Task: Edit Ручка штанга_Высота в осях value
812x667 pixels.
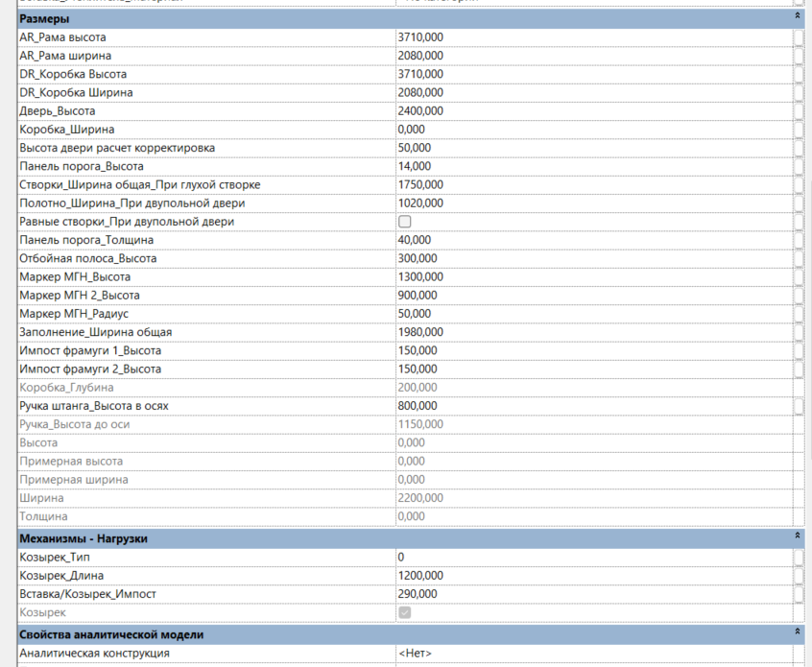Action: [x=594, y=406]
